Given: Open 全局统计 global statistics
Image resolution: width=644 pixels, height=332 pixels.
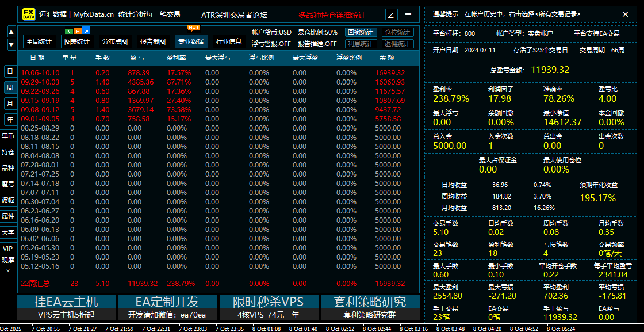Looking at the screenshot, I should click(40, 41).
